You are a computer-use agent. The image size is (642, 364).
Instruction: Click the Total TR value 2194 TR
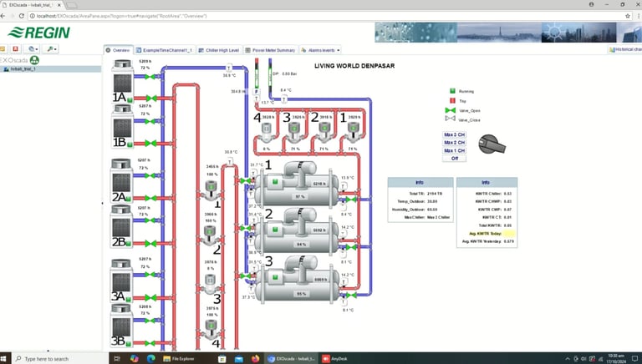click(435, 194)
